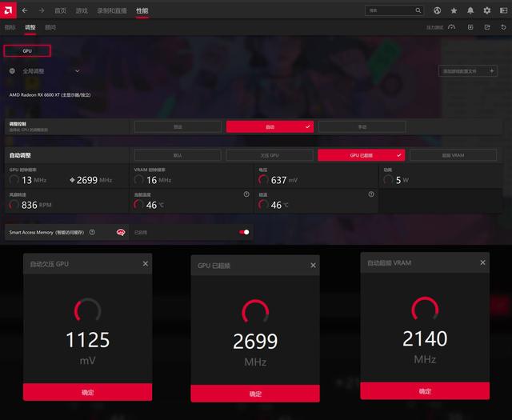Click plus to add a game profile
The height and width of the screenshot is (420, 512).
coord(492,71)
